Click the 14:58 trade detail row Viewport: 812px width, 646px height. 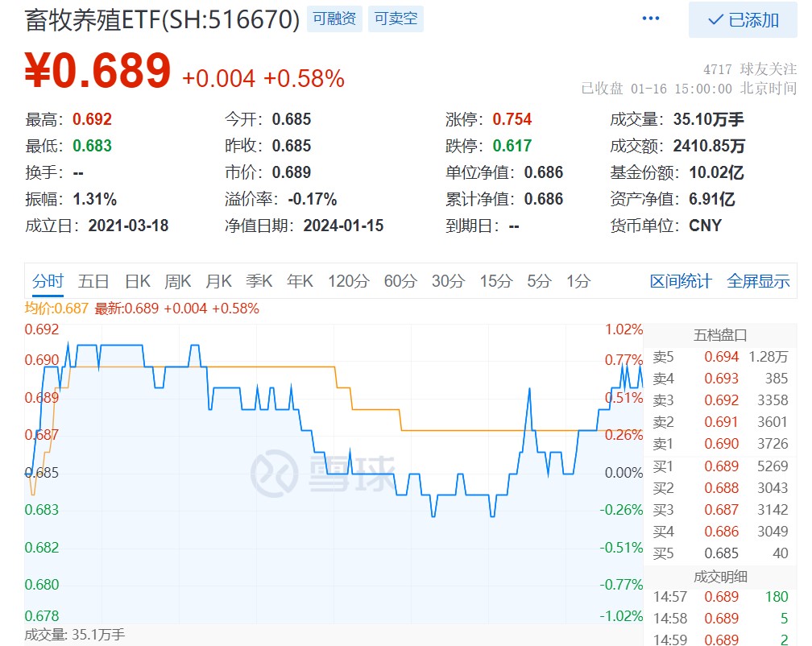[720, 619]
